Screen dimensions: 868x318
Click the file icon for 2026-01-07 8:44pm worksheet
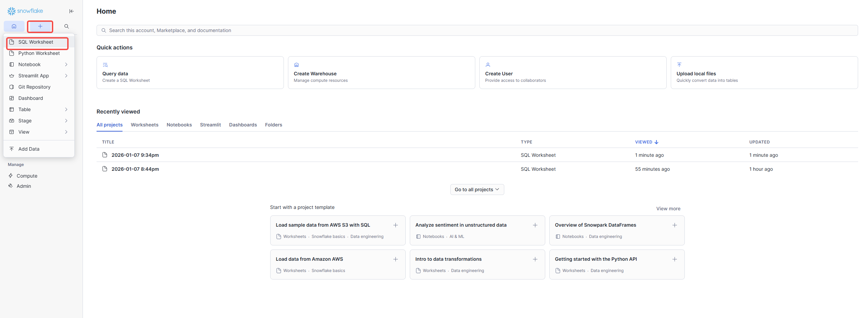[105, 169]
